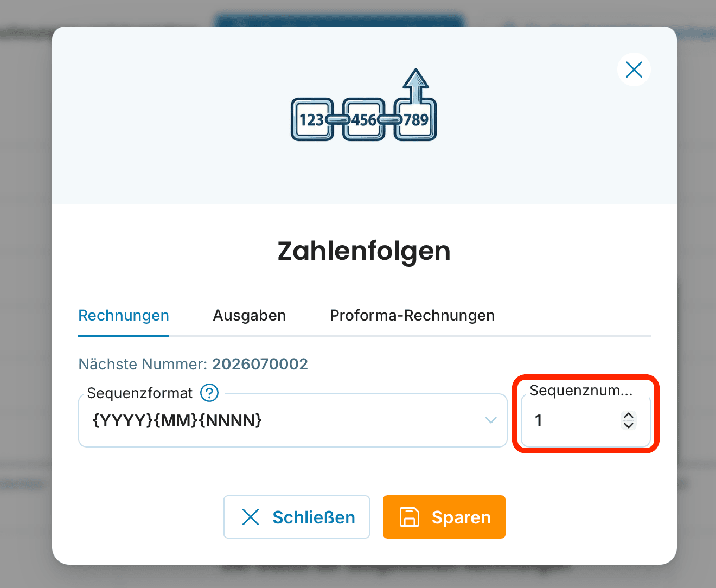Image resolution: width=716 pixels, height=588 pixels.
Task: Click the next number 2026070002 text
Action: (260, 364)
